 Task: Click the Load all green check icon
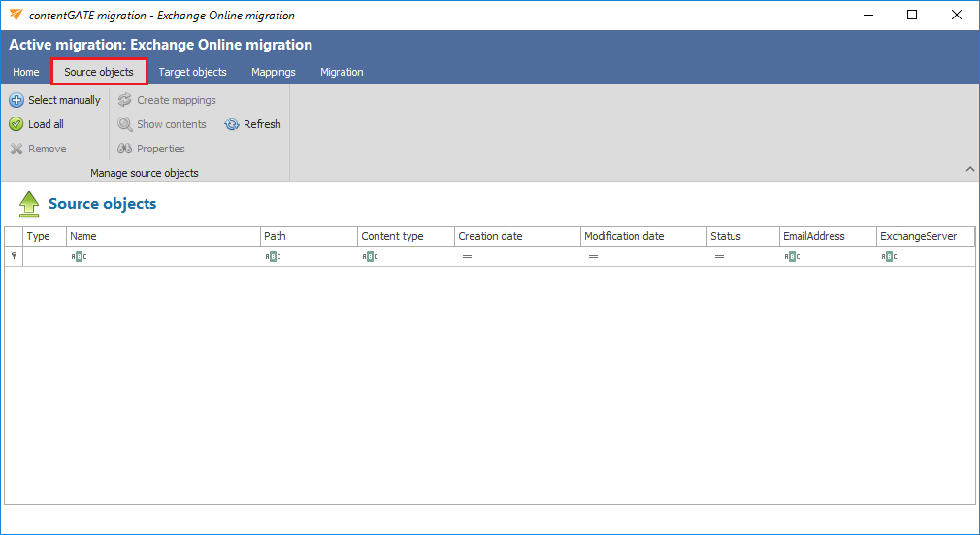point(16,124)
